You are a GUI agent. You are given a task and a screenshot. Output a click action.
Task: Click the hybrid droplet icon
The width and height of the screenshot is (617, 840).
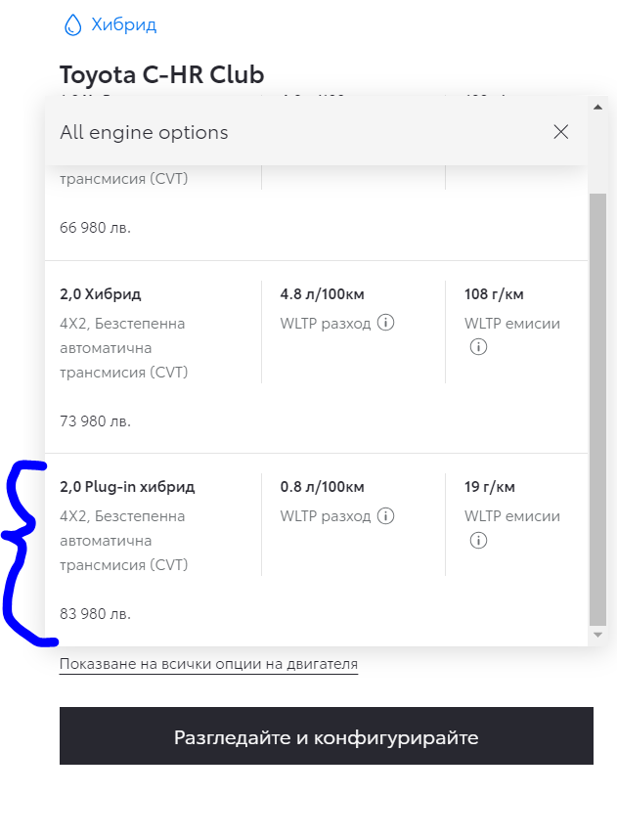click(x=72, y=25)
